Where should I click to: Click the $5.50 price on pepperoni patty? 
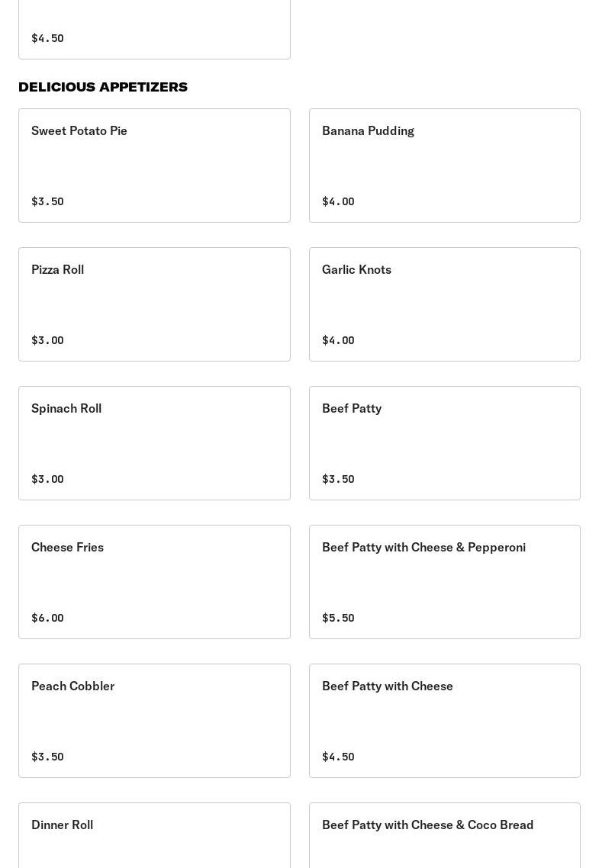pos(338,618)
